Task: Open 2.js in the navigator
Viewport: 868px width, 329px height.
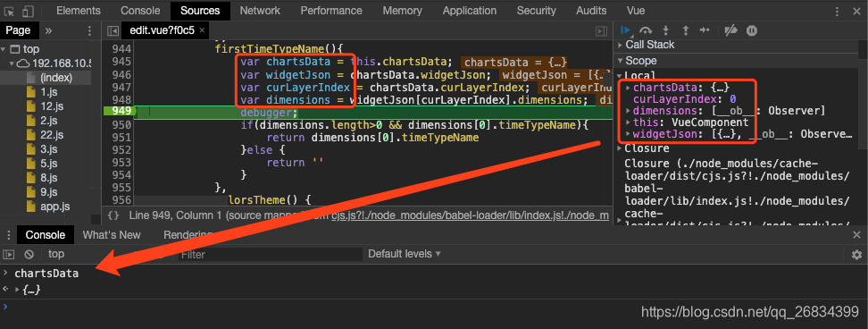Action: click(48, 121)
